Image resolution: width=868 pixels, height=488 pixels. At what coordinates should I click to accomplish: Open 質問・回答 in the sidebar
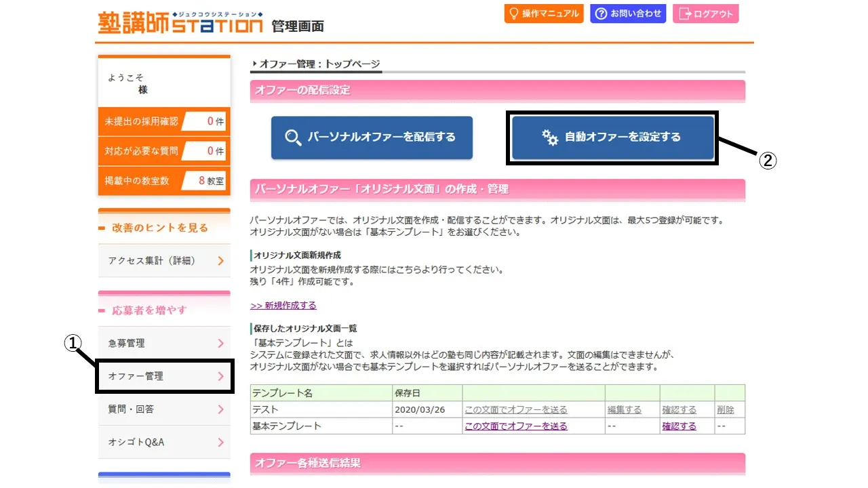point(164,409)
